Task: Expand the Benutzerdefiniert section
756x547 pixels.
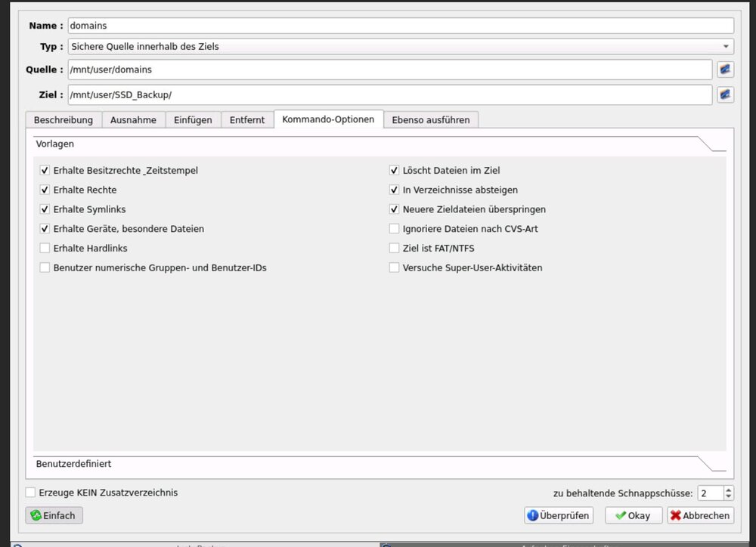Action: click(380, 464)
